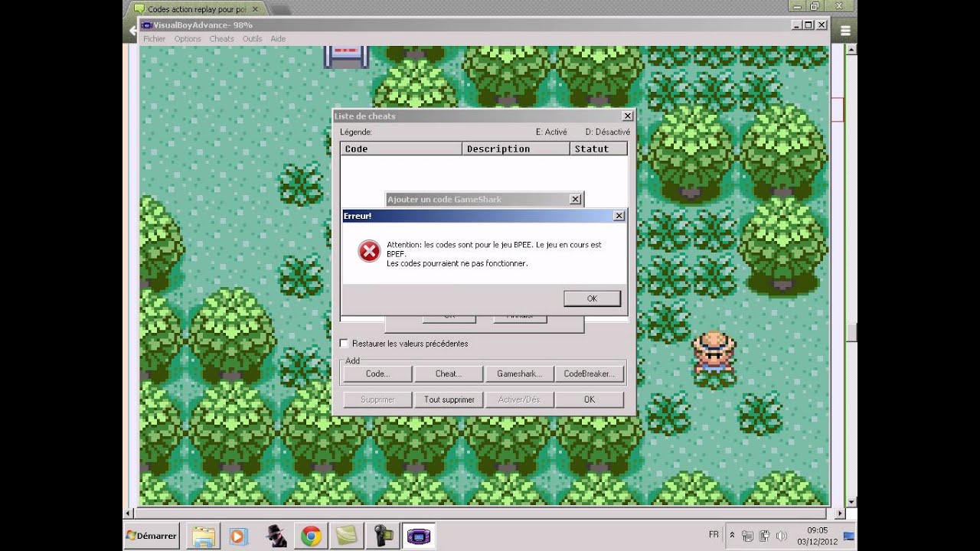Open Google Chrome from taskbar
The height and width of the screenshot is (551, 980).
pyautogui.click(x=311, y=536)
